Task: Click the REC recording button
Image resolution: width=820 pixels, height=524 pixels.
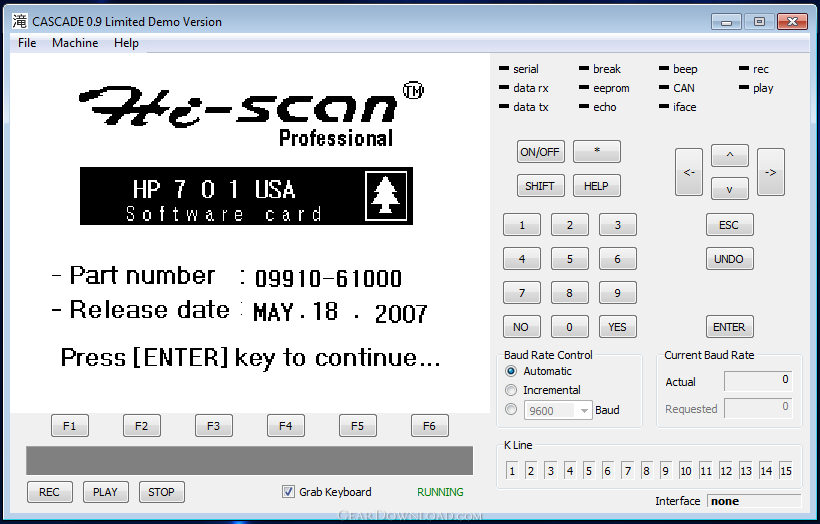Action: (x=50, y=492)
